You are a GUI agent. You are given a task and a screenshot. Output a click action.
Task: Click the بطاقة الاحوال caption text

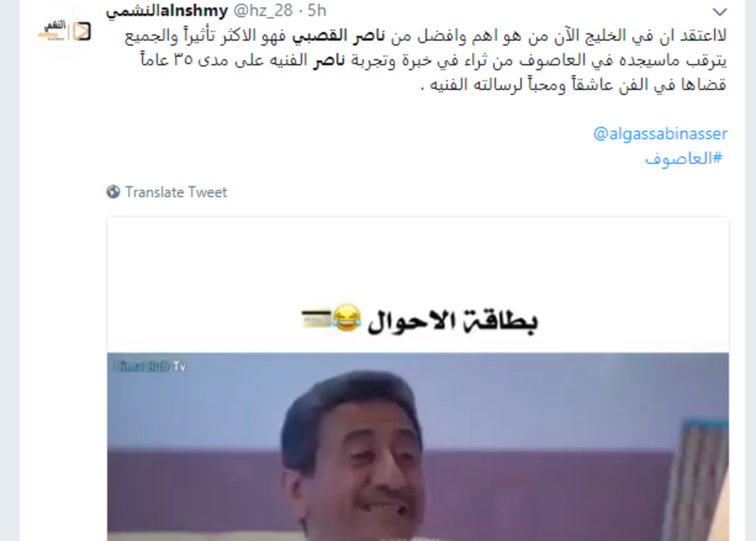(452, 320)
